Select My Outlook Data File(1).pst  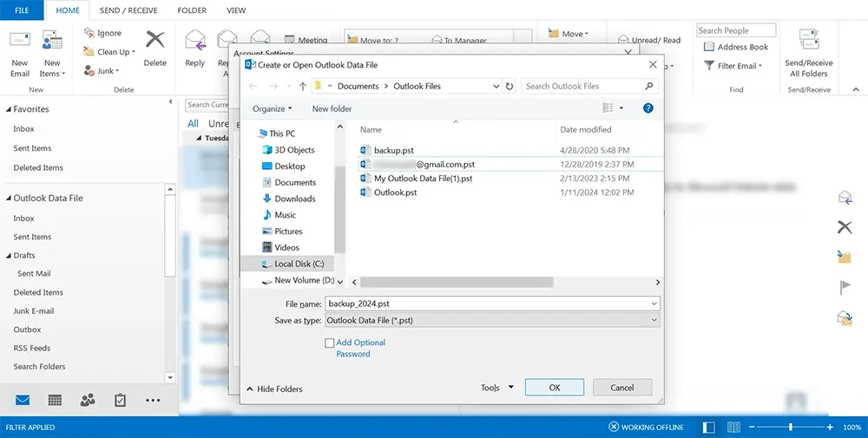(x=416, y=178)
